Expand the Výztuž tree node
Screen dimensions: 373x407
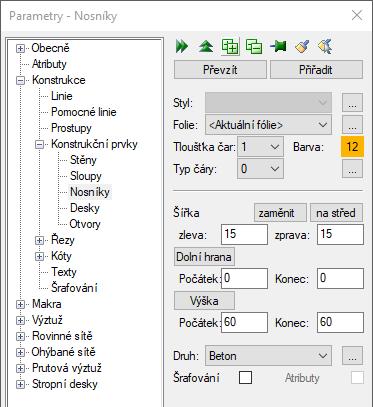[x=20, y=321]
